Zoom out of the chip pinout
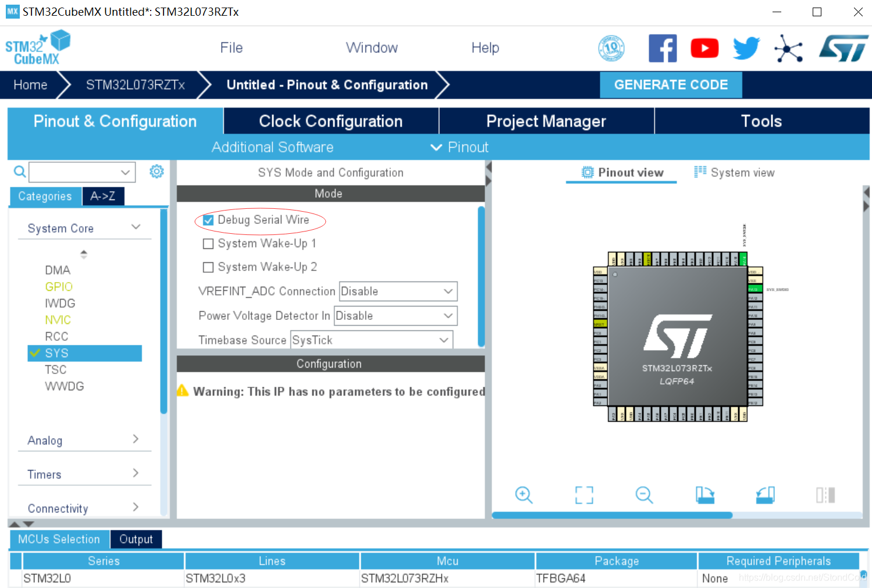This screenshot has width=872, height=588. (x=644, y=495)
